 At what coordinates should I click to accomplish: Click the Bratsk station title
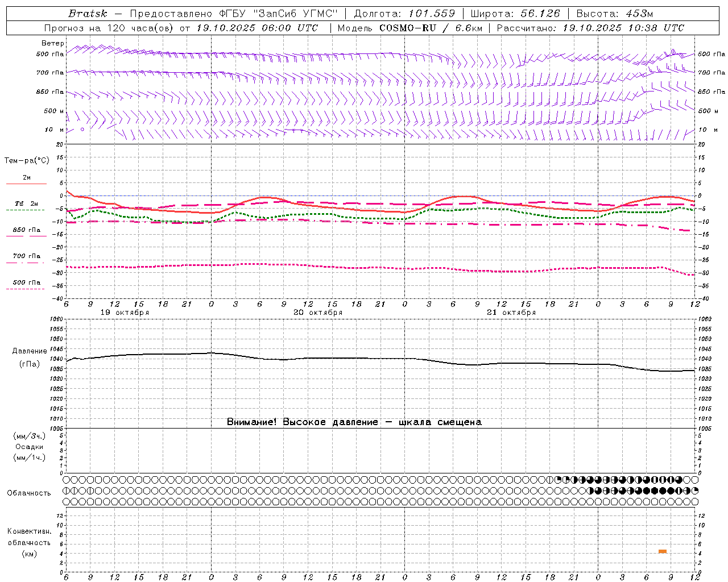pos(88,14)
